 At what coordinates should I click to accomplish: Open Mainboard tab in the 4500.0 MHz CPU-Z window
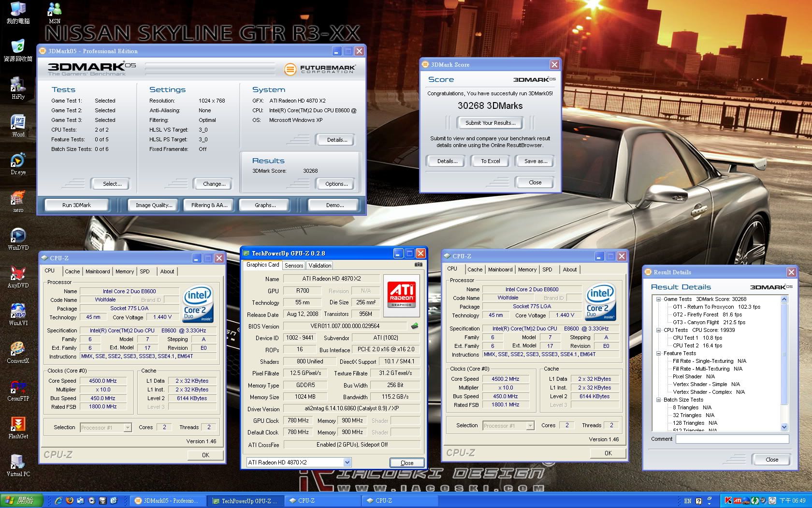tap(98, 271)
